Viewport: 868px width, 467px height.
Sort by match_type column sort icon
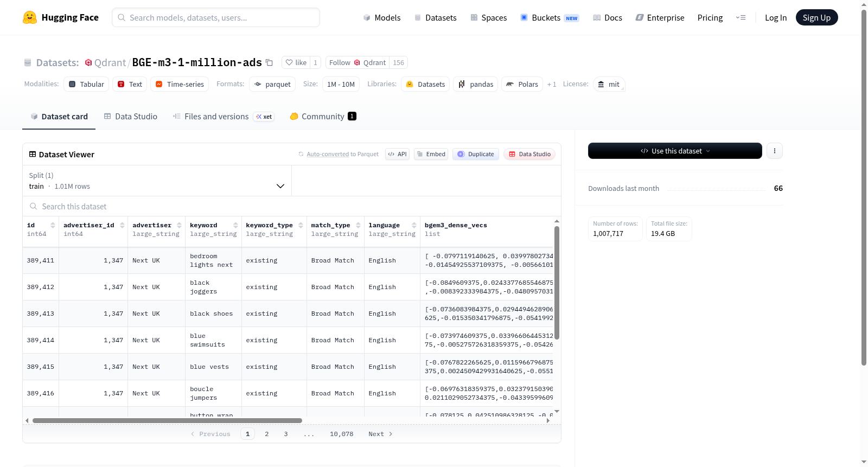coord(358,225)
